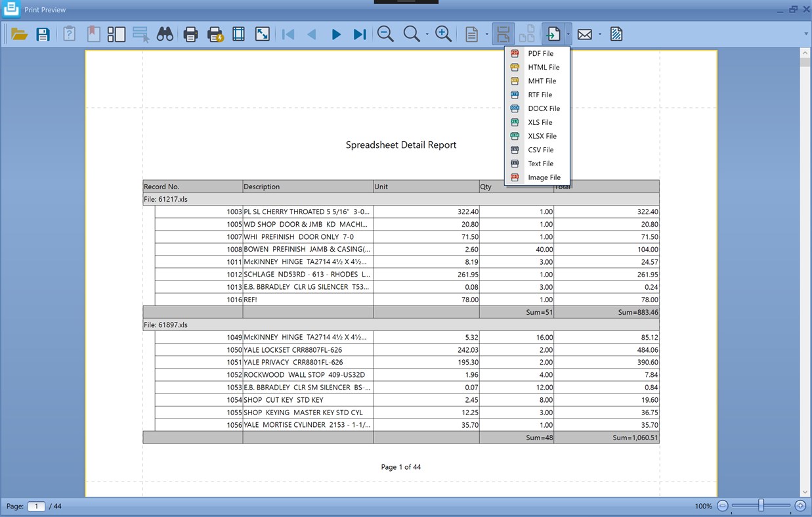Search the report with Find

(164, 34)
